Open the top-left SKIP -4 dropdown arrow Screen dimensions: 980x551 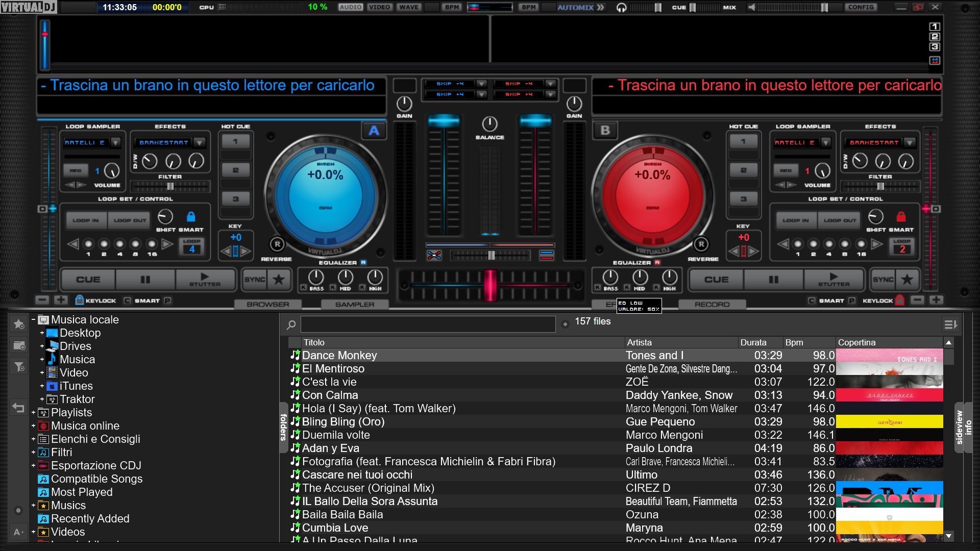click(481, 84)
